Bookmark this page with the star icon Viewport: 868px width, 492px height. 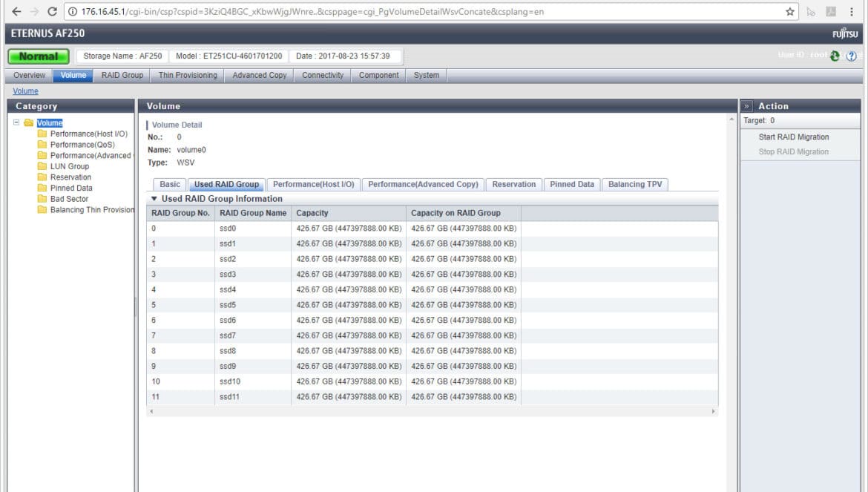pos(790,12)
